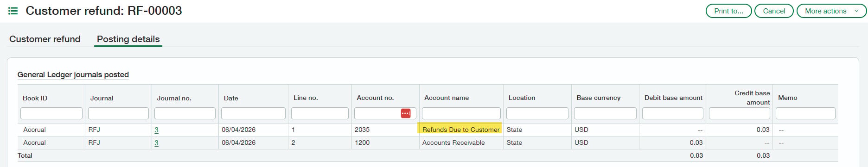Focus the Base currency filter field

(605, 113)
